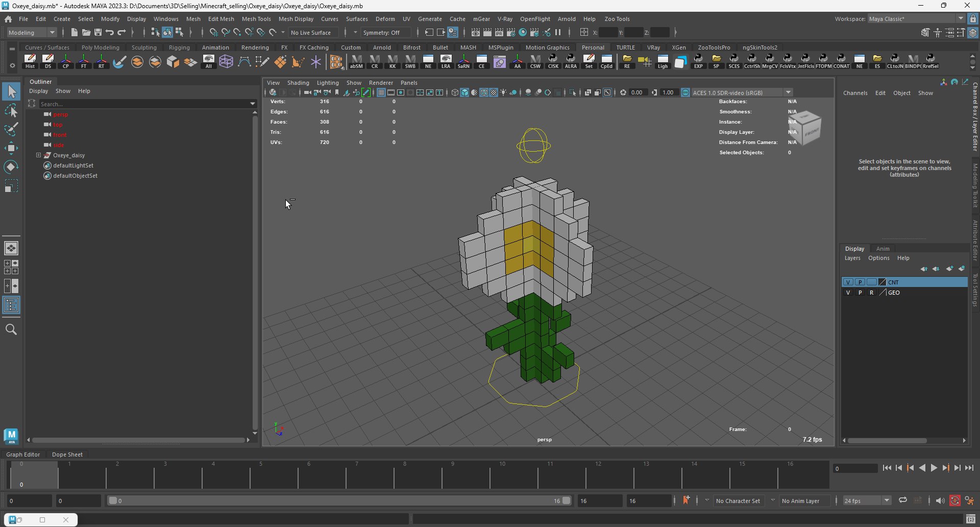The image size is (980, 527).
Task: Open the Outliner search filter dropdown
Action: coord(252,104)
